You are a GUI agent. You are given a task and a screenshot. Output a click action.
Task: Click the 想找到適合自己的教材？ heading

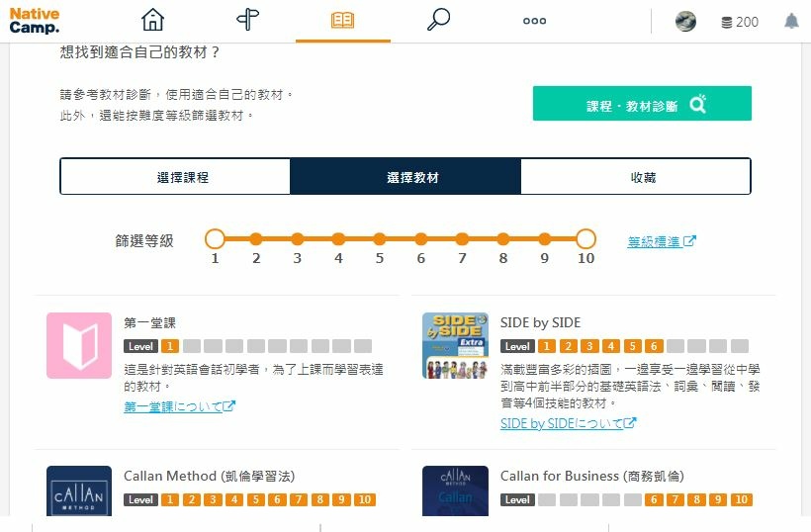[x=139, y=52]
